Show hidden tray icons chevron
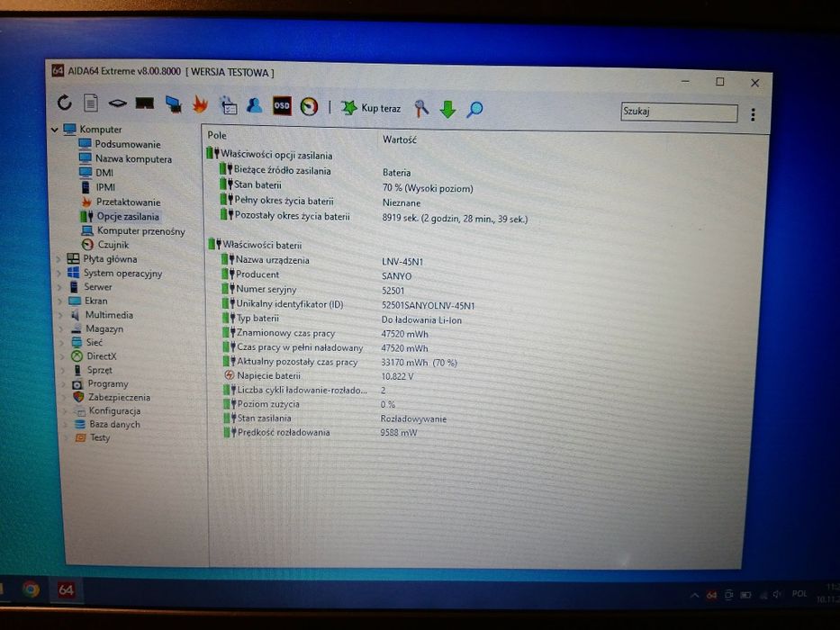Screen dimensions: 840x630 point(694,595)
